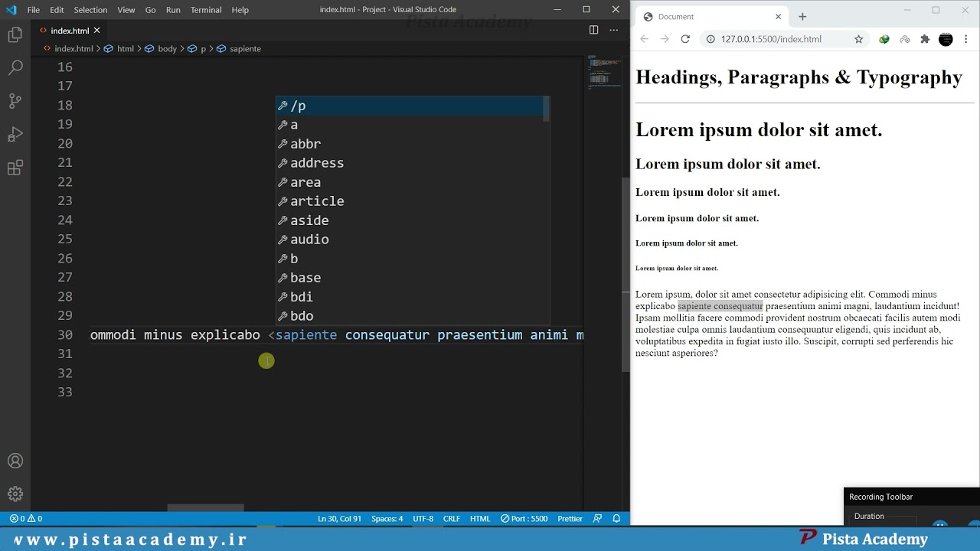Open the Chrome three-dot menu
Viewport: 980px width, 551px height.
966,39
